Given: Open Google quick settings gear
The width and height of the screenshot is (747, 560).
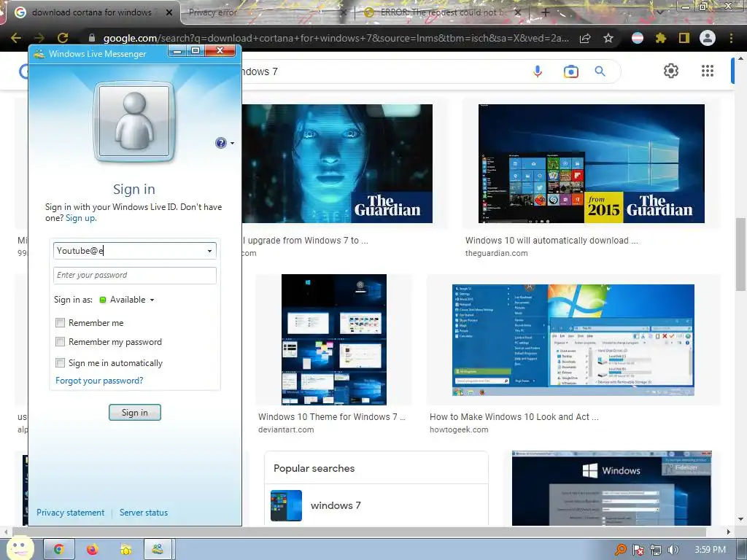Looking at the screenshot, I should [671, 71].
